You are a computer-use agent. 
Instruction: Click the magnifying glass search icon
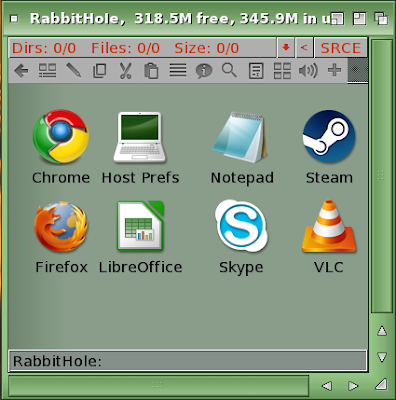click(x=229, y=70)
